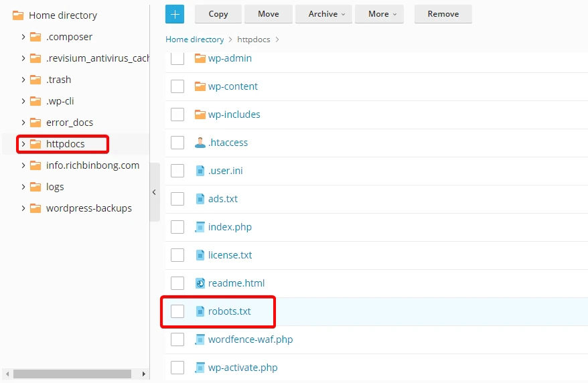Image resolution: width=588 pixels, height=383 pixels.
Task: Tick the checkbox for .htaccess
Action: (x=177, y=143)
